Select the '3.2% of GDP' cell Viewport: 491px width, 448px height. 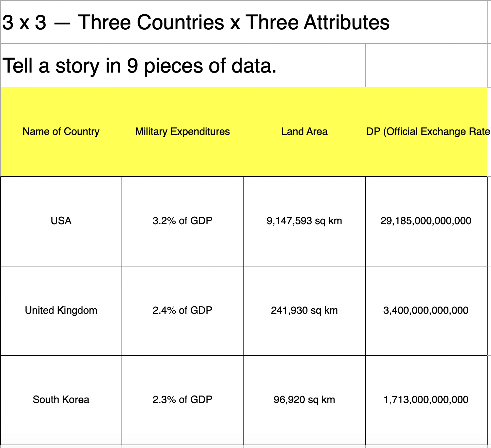[183, 221]
